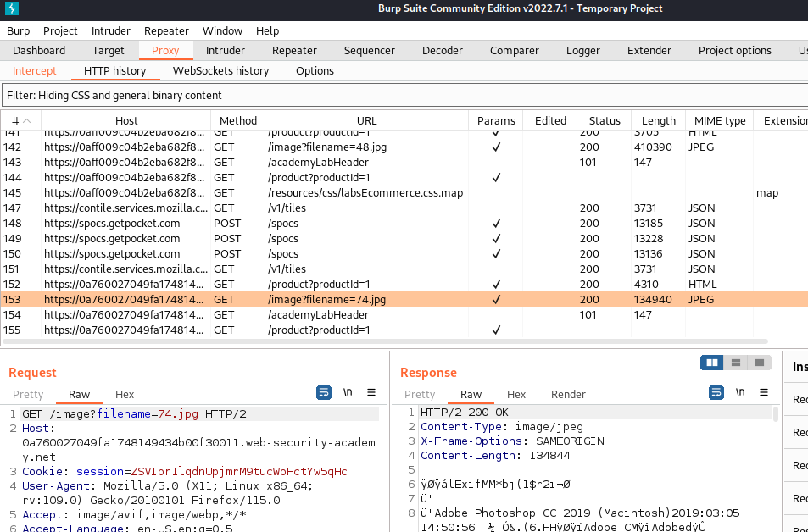Switch Request view to Pretty

tap(28, 395)
